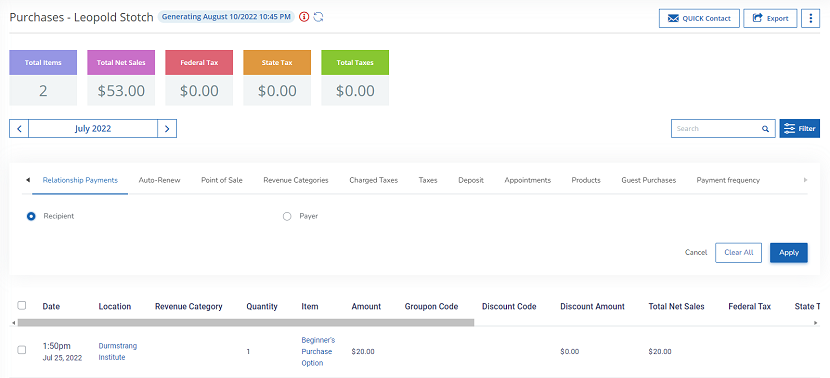Switch to Deposit tab
Image resolution: width=830 pixels, height=378 pixels.
(471, 180)
